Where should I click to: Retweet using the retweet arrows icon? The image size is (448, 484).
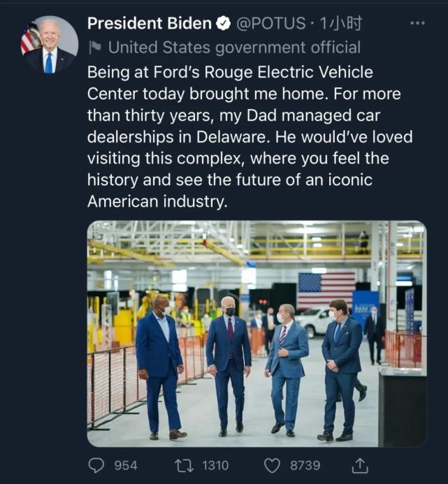coord(184,465)
